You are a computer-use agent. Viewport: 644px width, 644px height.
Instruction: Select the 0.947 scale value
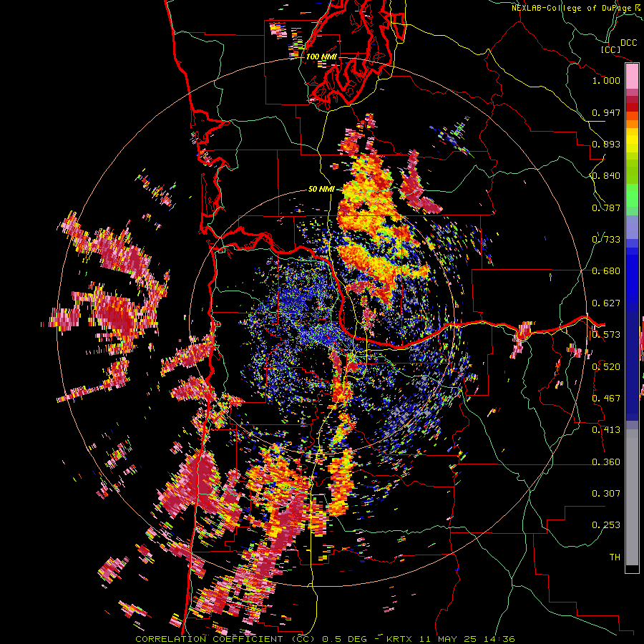point(606,112)
